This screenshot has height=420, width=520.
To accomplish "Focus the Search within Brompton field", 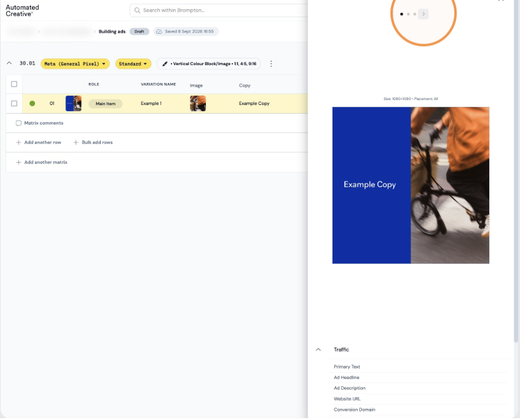I will (x=219, y=10).
